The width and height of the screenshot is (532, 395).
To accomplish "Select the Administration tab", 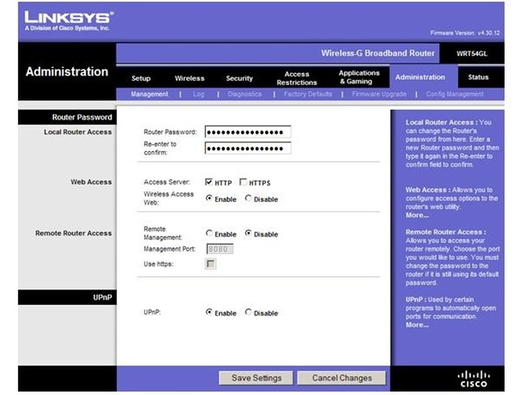I will pyautogui.click(x=420, y=77).
